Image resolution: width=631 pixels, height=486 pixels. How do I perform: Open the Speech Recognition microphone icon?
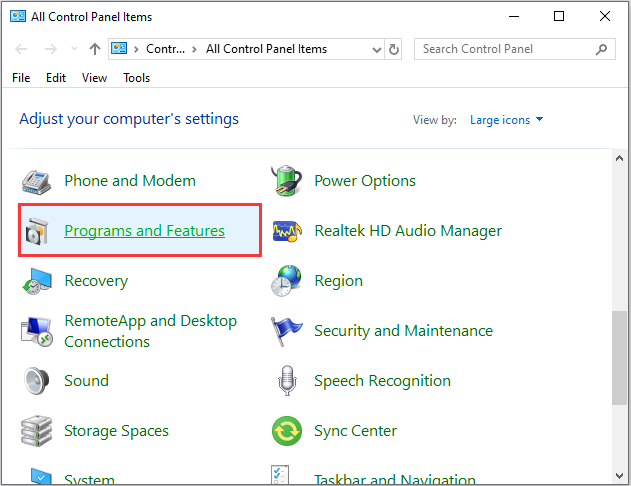tap(287, 381)
